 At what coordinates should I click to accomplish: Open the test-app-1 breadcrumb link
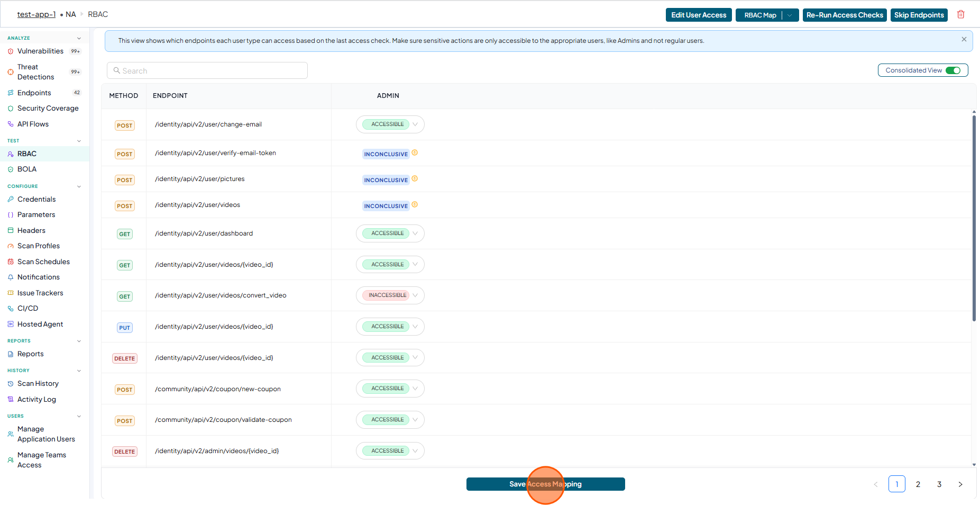point(36,14)
